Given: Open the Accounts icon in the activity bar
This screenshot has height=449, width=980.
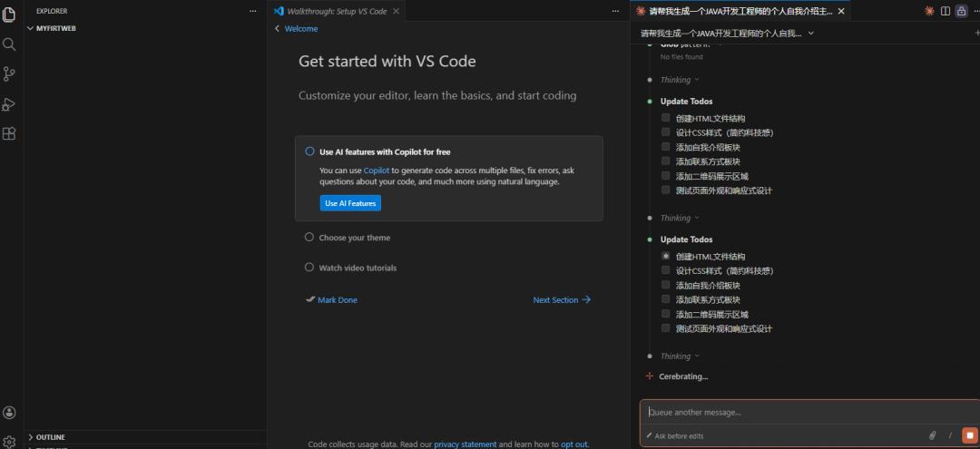Looking at the screenshot, I should 9,412.
